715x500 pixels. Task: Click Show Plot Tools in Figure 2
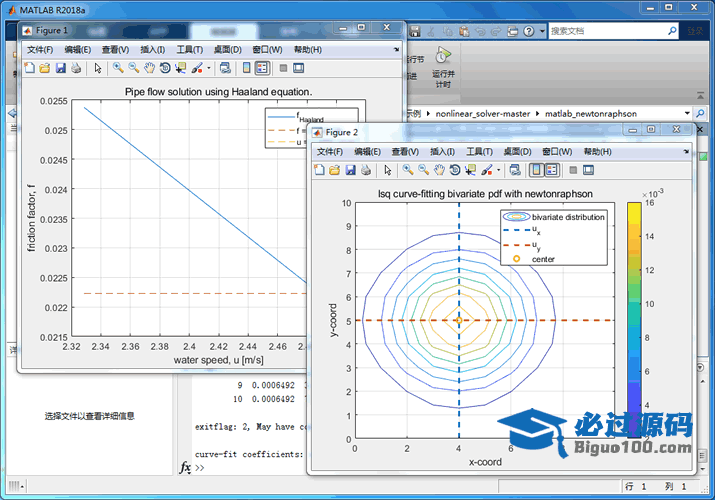point(588,170)
